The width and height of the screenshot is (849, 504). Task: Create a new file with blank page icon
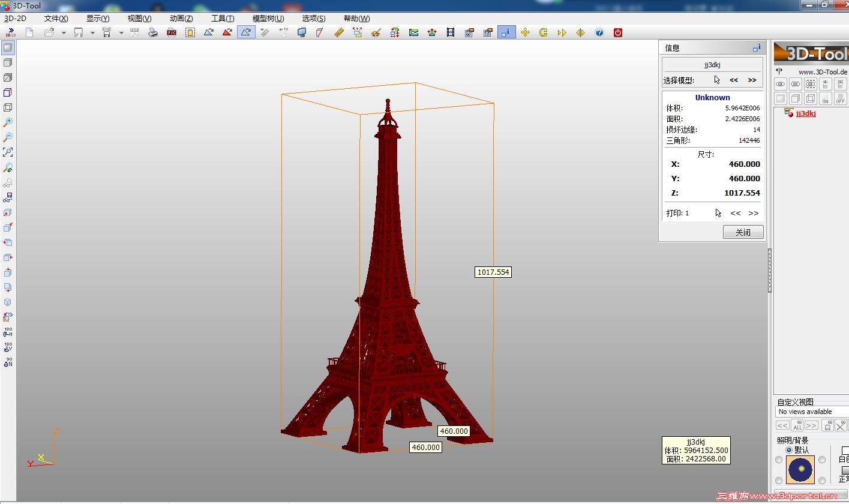point(29,32)
